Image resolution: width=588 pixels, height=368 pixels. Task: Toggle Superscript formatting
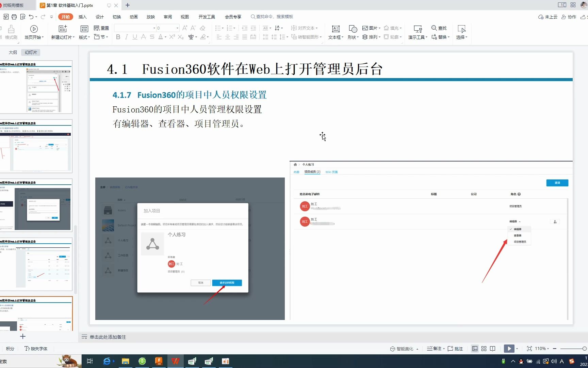coord(172,37)
